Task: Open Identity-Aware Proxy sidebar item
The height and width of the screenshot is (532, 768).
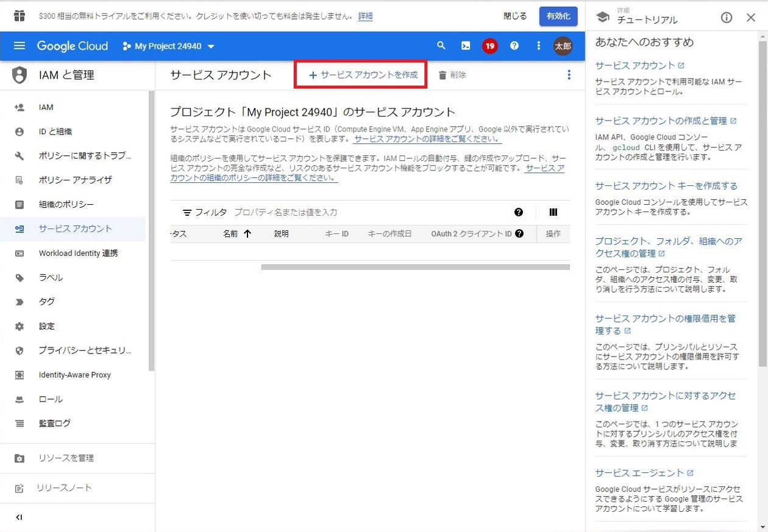Action: 73,375
